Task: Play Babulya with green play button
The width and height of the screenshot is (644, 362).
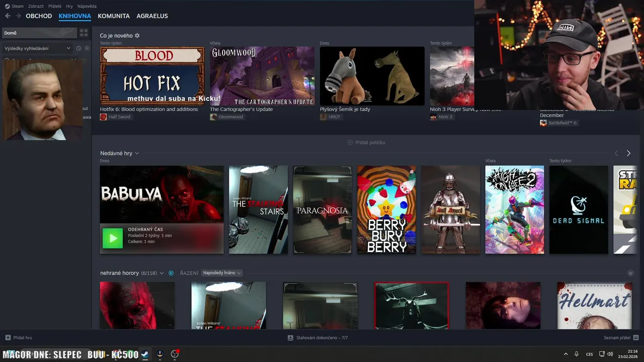Action: point(113,238)
